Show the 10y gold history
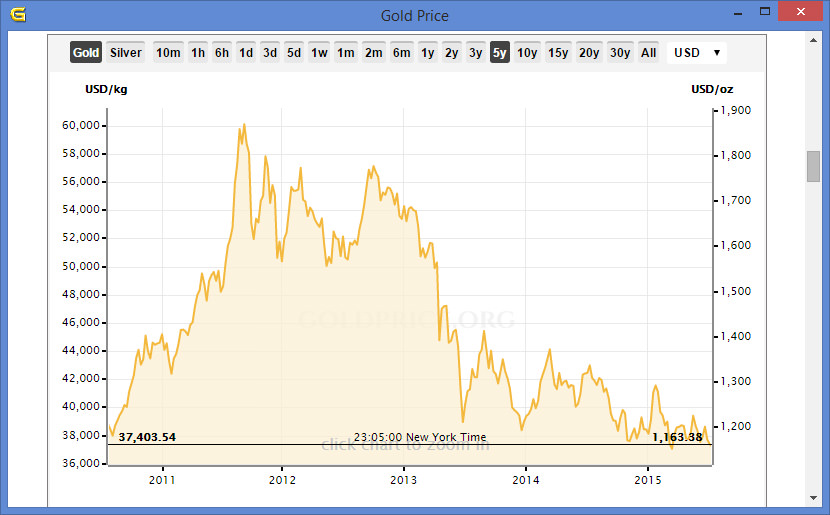This screenshot has width=830, height=515. [x=527, y=53]
